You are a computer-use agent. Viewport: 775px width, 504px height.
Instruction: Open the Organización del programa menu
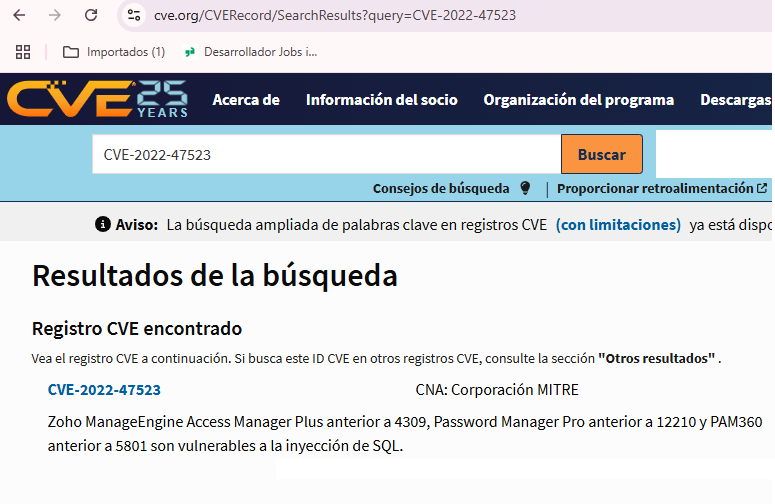pos(579,100)
